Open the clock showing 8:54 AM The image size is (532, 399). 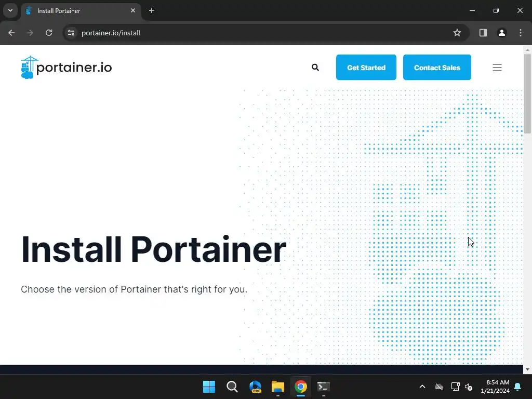tap(495, 387)
